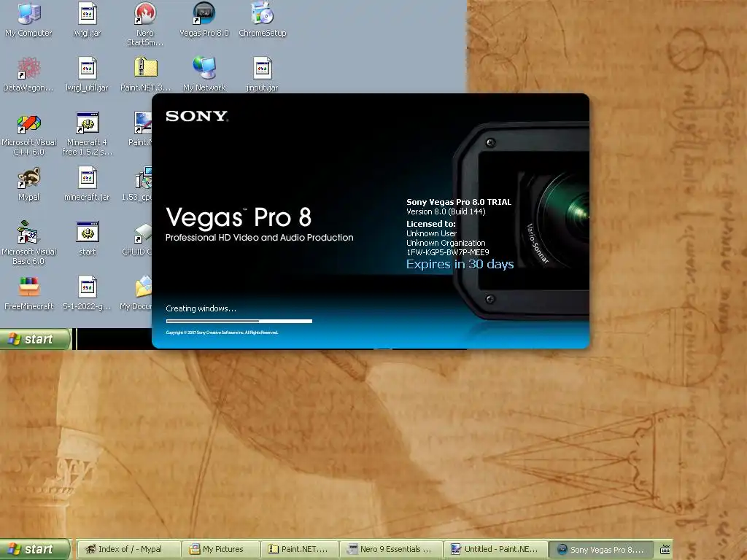Click the splash screen loading progress bar

coord(239,321)
